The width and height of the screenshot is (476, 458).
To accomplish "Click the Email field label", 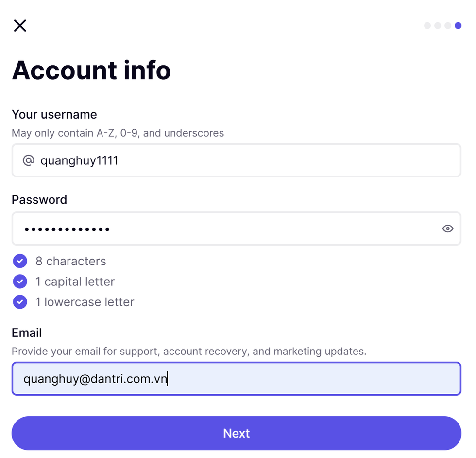I will 27,333.
